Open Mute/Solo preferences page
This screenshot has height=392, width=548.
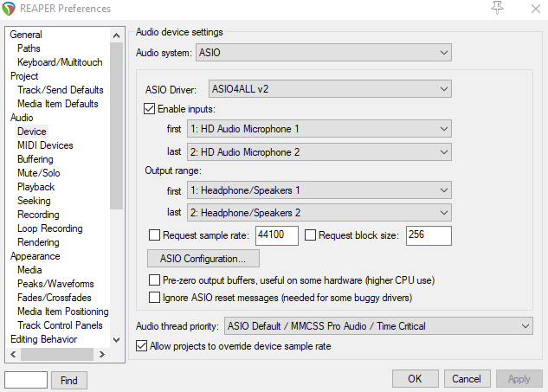(39, 173)
